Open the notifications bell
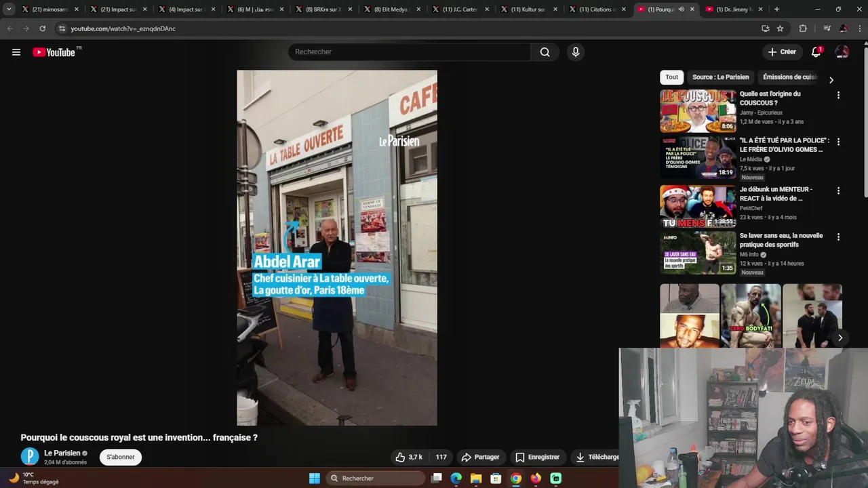 click(x=816, y=52)
